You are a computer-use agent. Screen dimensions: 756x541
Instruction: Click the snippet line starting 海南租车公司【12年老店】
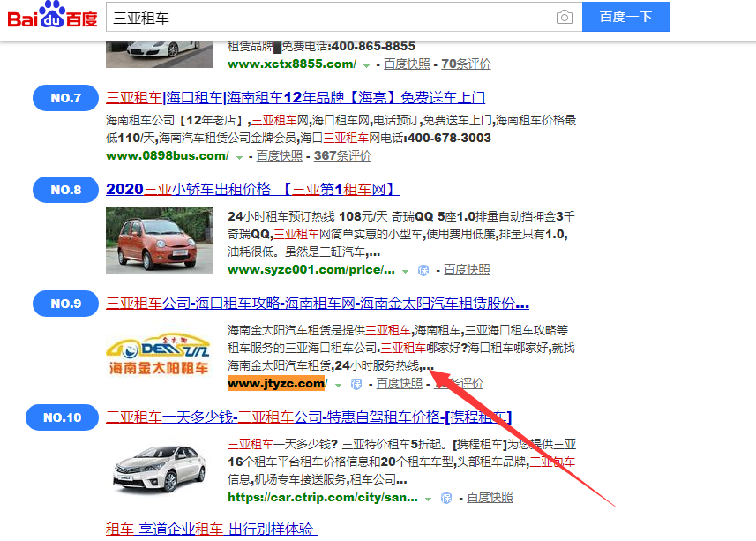(x=341, y=120)
